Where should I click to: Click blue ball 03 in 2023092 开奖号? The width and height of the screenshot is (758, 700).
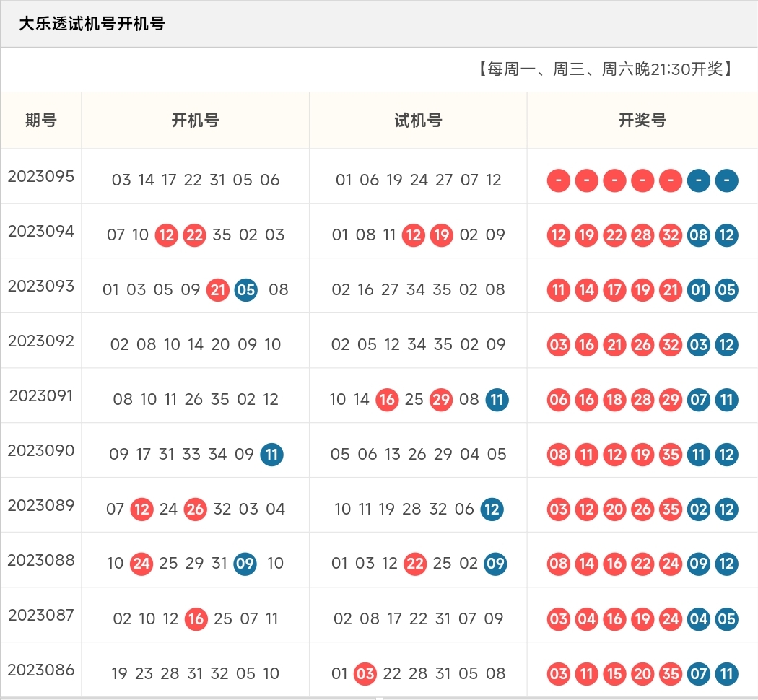pos(699,345)
